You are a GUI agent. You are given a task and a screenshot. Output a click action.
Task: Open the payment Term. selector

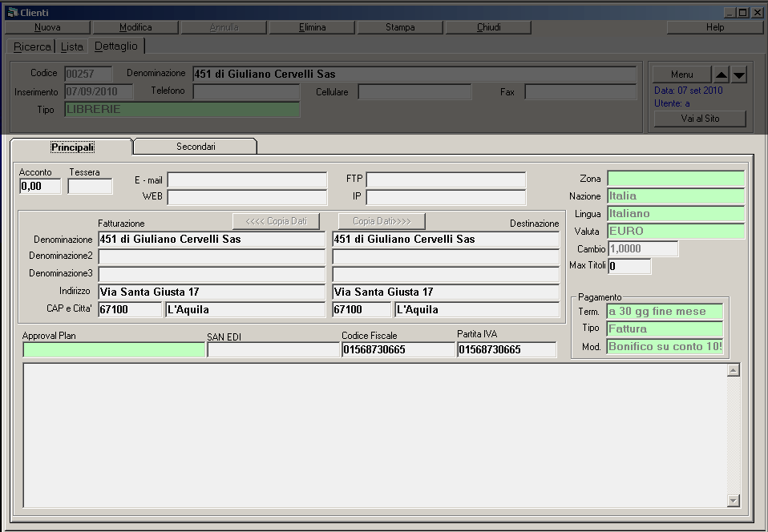coord(665,312)
